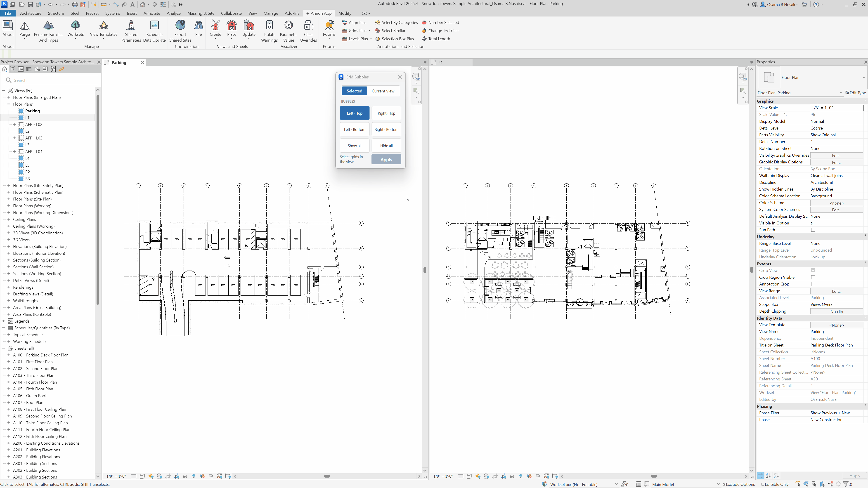
Task: Click Select By Categories
Action: click(396, 23)
